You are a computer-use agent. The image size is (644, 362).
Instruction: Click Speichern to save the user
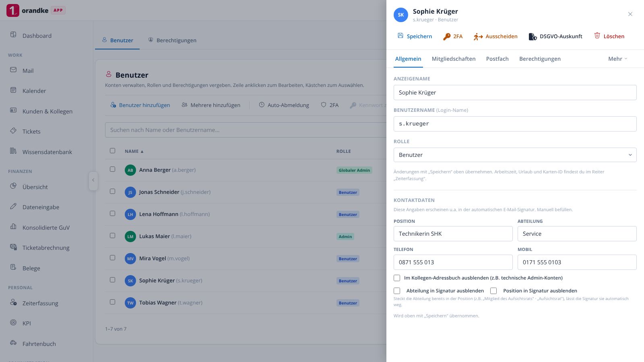(415, 36)
